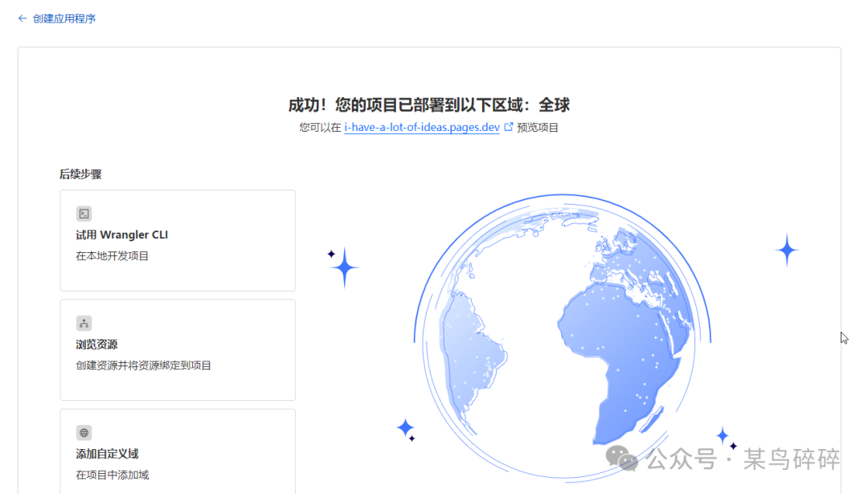868x494 pixels.
Task: Open the i-have-a-lot-of-ideas.pages.dev preview link
Action: click(x=422, y=127)
